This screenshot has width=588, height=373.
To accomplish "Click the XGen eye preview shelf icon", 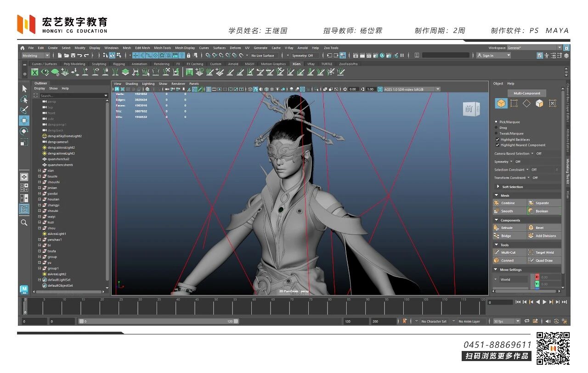I will click(x=45, y=72).
